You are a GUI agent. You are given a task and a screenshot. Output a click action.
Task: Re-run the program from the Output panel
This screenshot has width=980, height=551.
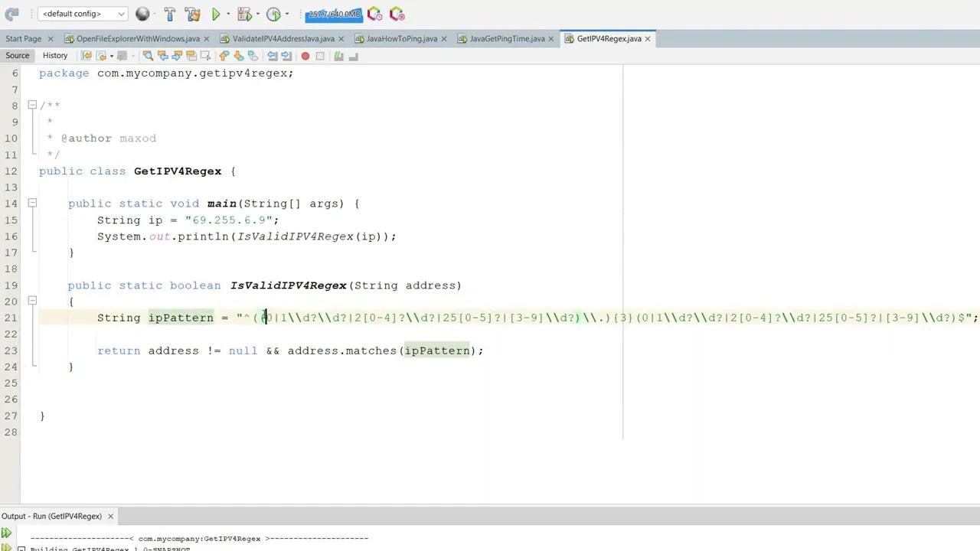(x=6, y=531)
